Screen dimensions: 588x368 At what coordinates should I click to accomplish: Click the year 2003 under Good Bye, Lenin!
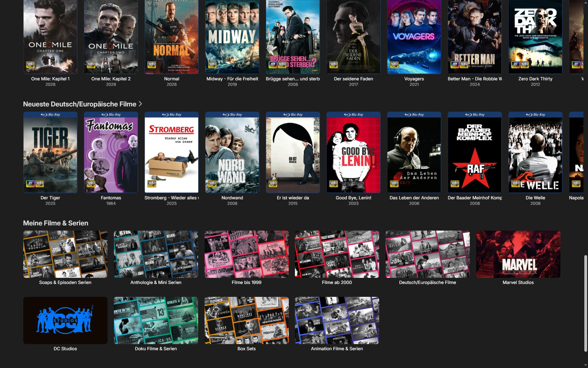pos(353,203)
